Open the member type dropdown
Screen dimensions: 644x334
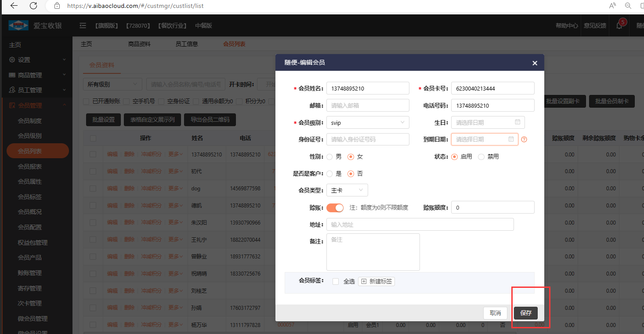347,190
